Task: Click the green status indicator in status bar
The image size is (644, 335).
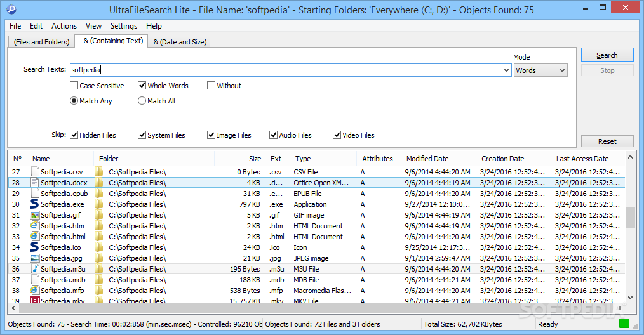Action: click(x=624, y=324)
